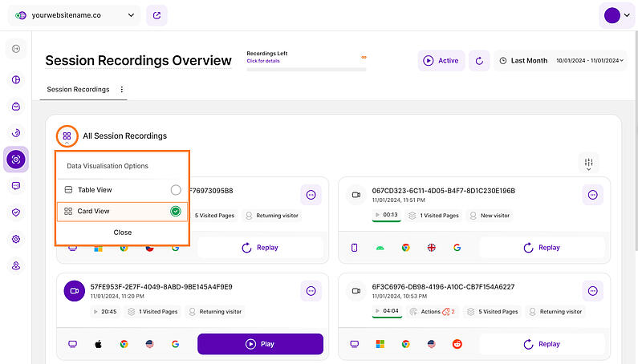Click the Windows OS icon on session 6F3C6976
The height and width of the screenshot is (364, 638).
point(380,344)
